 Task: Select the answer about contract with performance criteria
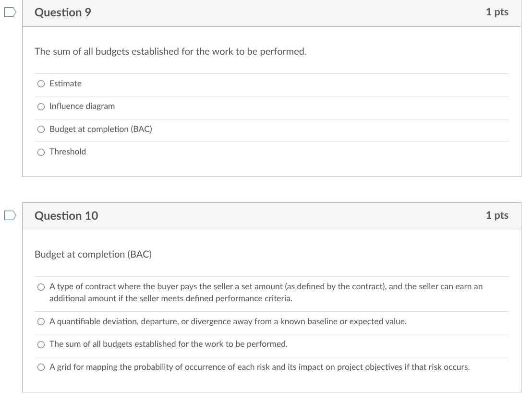[x=41, y=287]
